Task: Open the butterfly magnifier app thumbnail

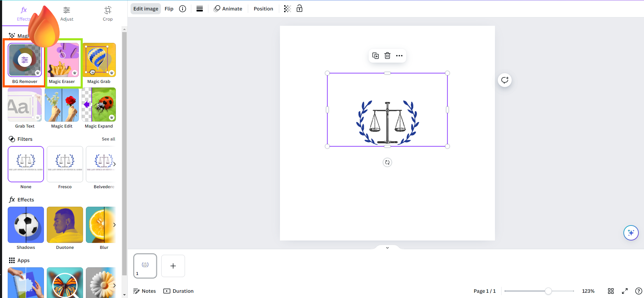Action: coord(65,283)
